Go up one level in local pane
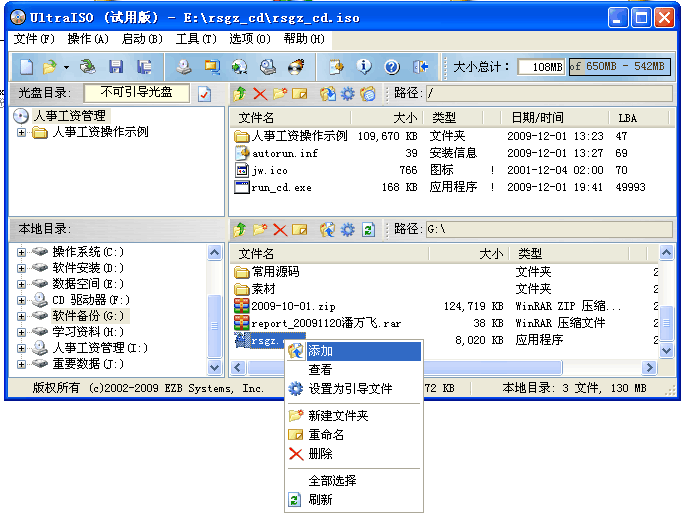 click(x=239, y=230)
